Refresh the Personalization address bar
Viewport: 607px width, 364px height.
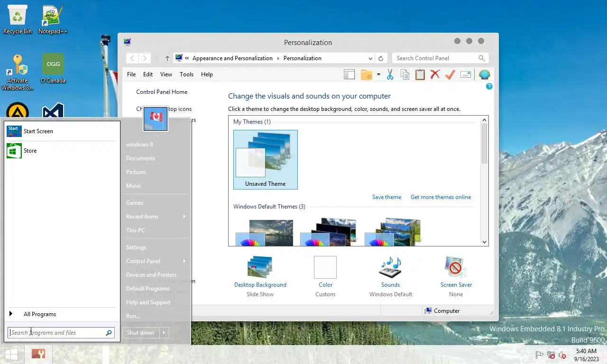point(380,58)
